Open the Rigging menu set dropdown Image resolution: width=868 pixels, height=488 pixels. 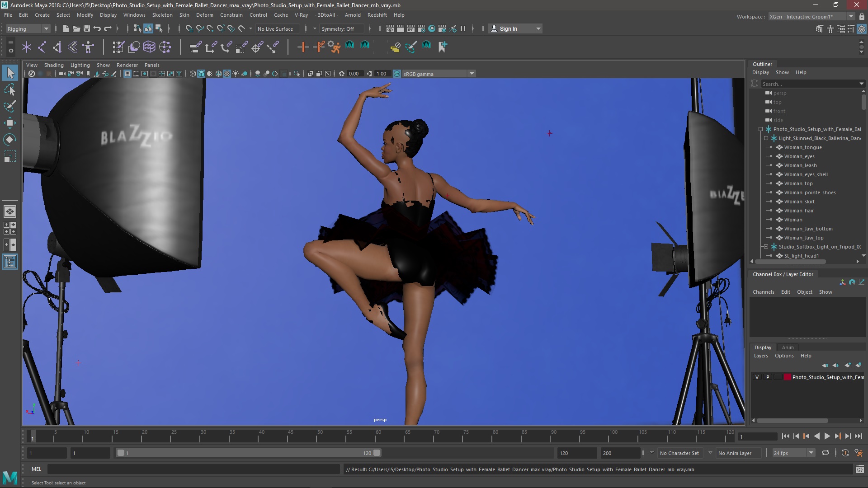(28, 28)
